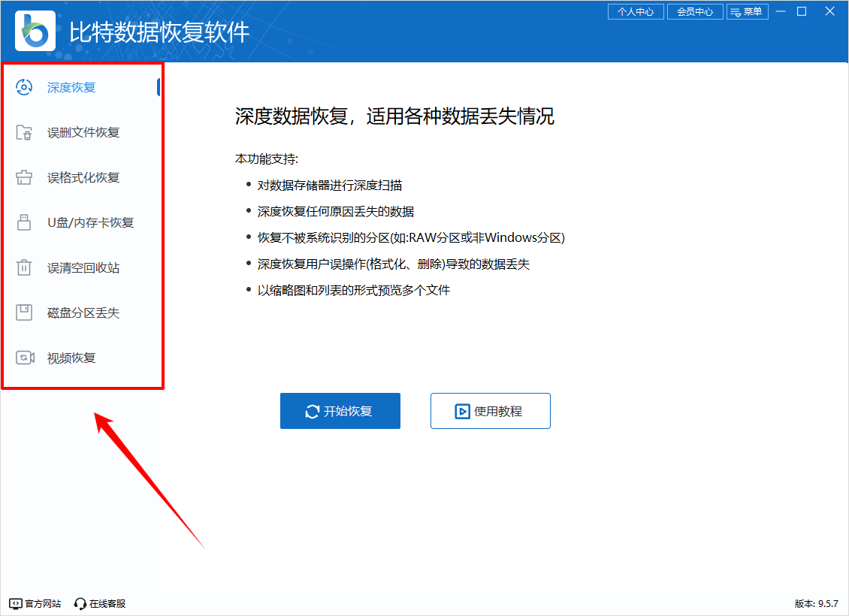849x616 pixels.
Task: Go to 磁盘分区丢失 recovery
Action: [83, 313]
